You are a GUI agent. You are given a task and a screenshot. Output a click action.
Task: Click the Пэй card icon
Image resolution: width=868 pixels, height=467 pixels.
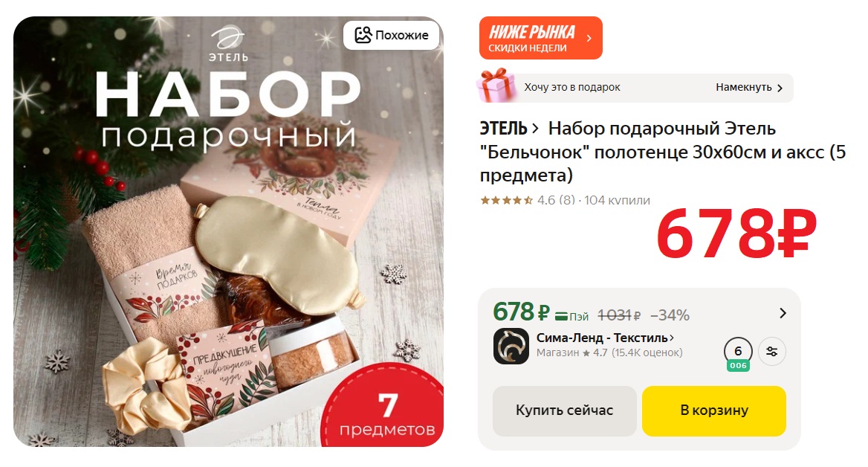[561, 317]
